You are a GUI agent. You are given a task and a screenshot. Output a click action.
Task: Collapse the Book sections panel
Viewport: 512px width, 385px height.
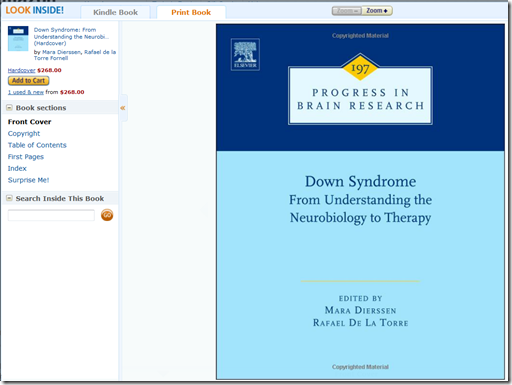9,108
